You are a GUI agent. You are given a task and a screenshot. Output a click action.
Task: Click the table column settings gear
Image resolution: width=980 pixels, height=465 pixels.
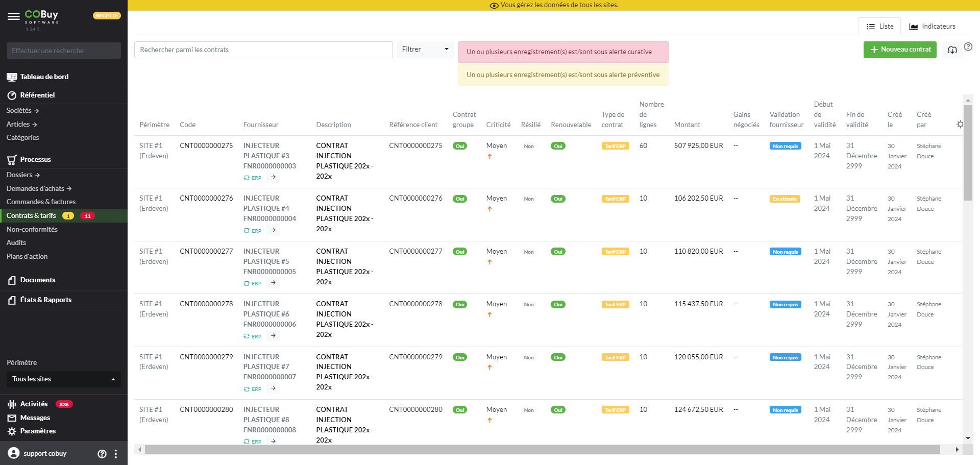[x=960, y=125]
